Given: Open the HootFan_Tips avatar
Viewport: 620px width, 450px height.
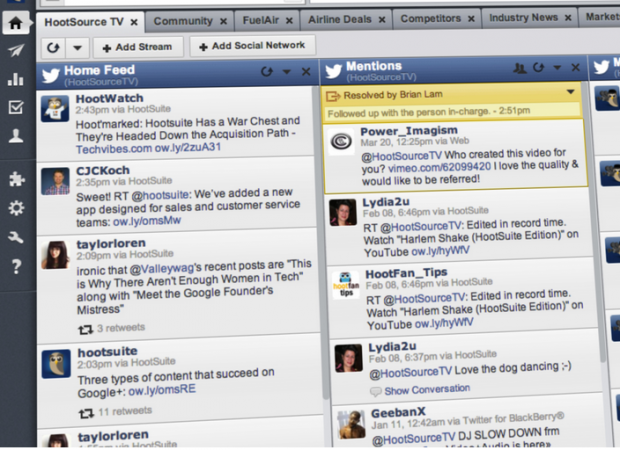Looking at the screenshot, I should 346,285.
